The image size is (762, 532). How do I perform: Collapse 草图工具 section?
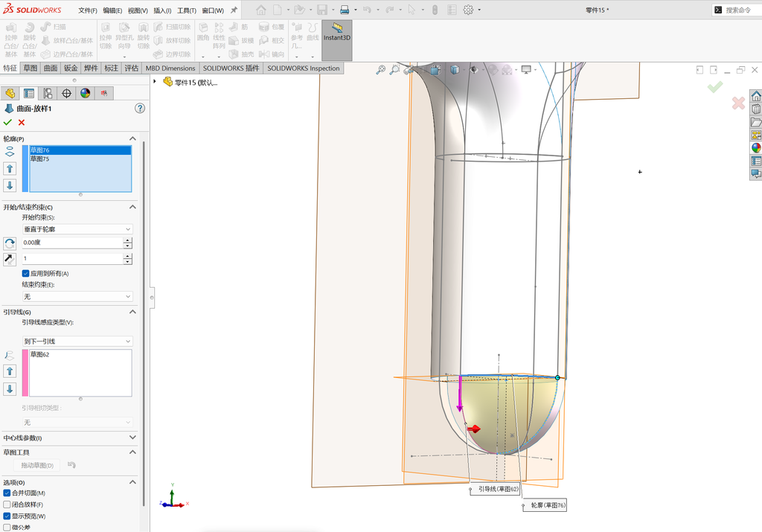[132, 452]
